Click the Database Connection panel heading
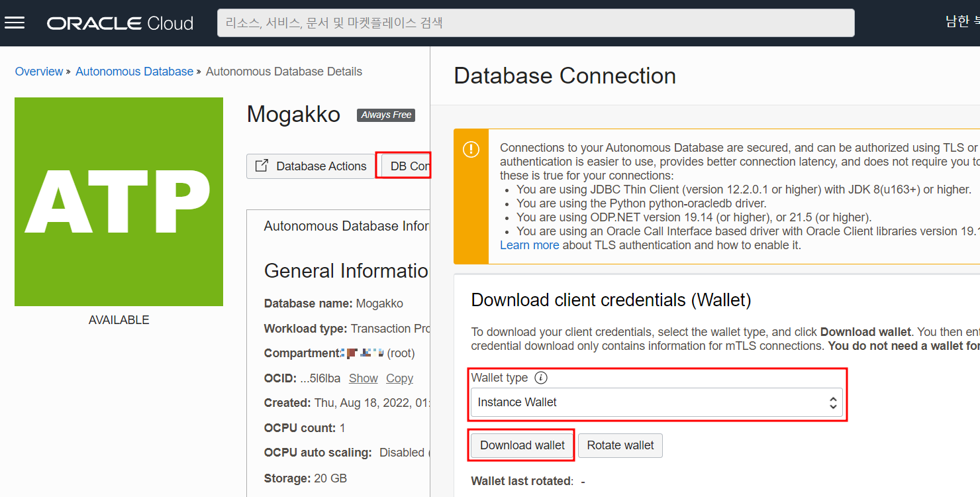 (x=565, y=76)
